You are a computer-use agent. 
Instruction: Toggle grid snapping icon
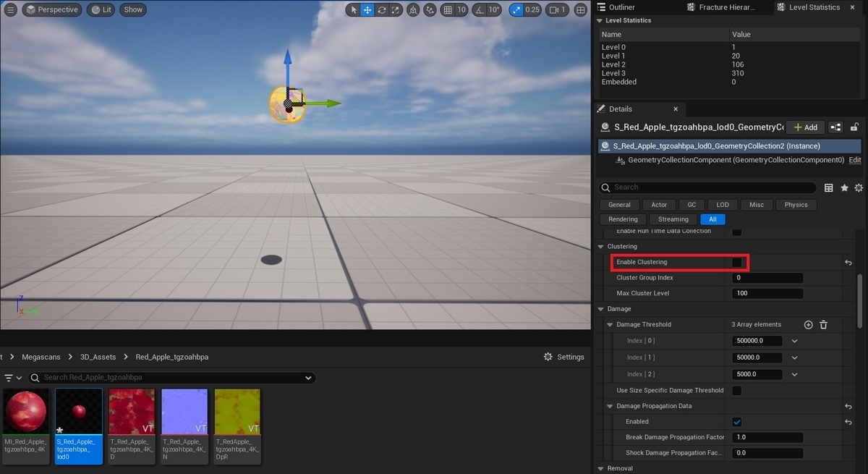tap(447, 9)
